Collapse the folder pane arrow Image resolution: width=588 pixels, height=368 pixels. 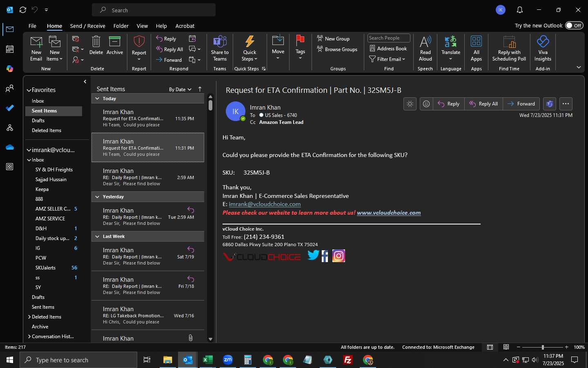85,82
